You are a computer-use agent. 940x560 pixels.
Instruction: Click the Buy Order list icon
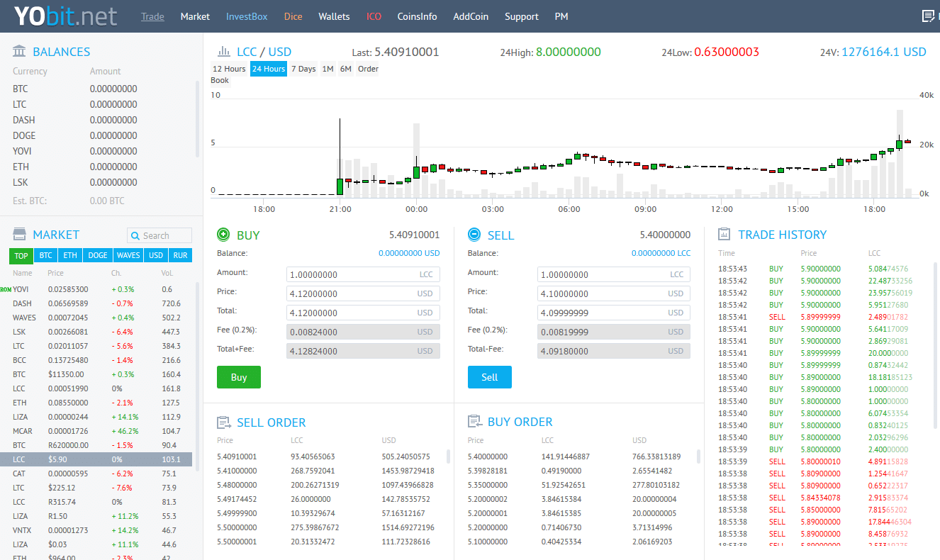coord(475,422)
